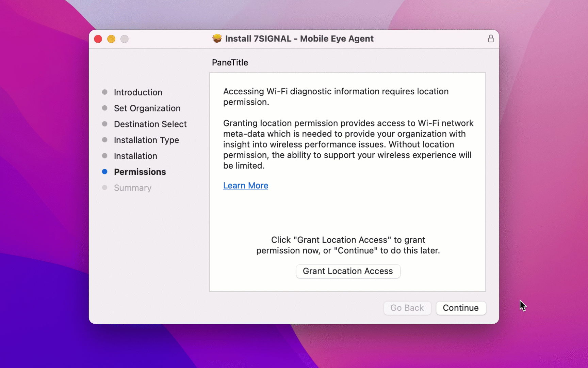588x368 pixels.
Task: Click the lock icon in title bar
Action: coord(491,39)
